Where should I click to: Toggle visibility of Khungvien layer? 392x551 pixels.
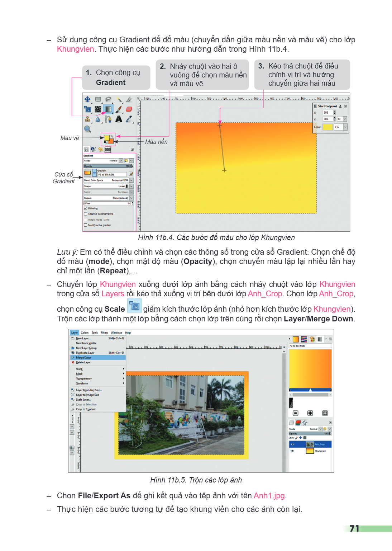pyautogui.click(x=292, y=451)
